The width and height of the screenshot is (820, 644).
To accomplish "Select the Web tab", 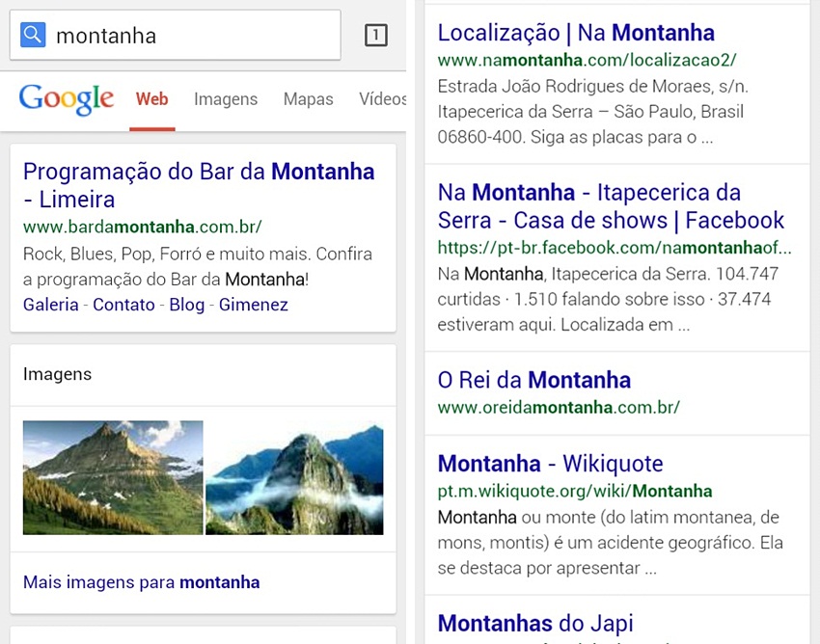I will [151, 98].
